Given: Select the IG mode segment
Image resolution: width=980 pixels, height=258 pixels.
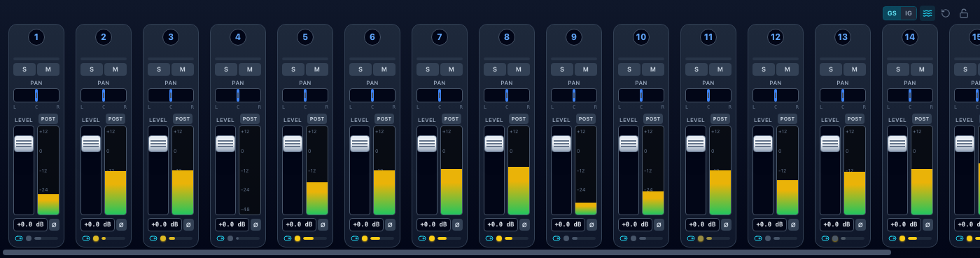Looking at the screenshot, I should tap(909, 13).
